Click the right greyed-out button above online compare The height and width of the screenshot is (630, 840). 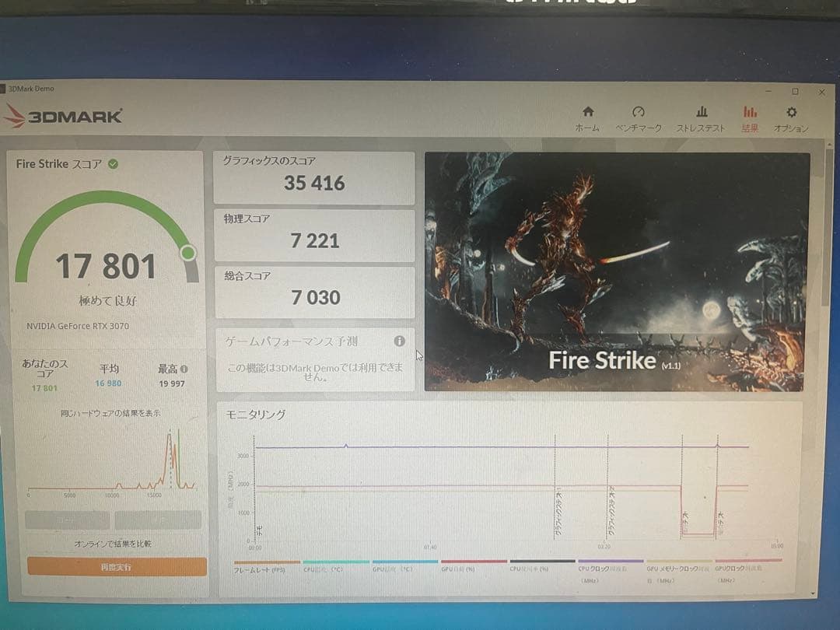point(158,520)
